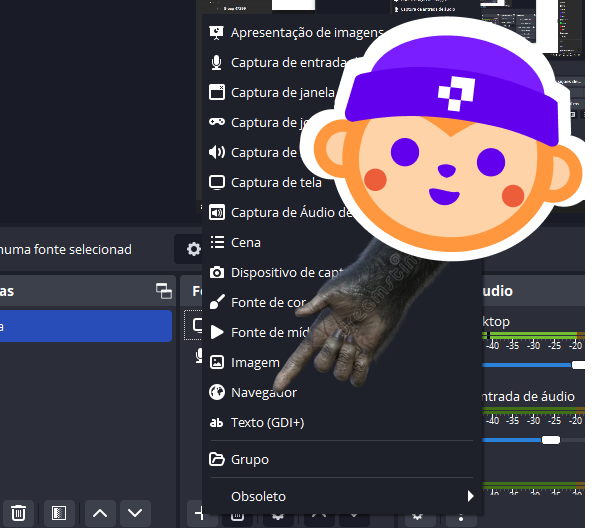Screen dimensions: 614x528
Task: Click the folder icon beside Grupo
Action: tap(217, 459)
